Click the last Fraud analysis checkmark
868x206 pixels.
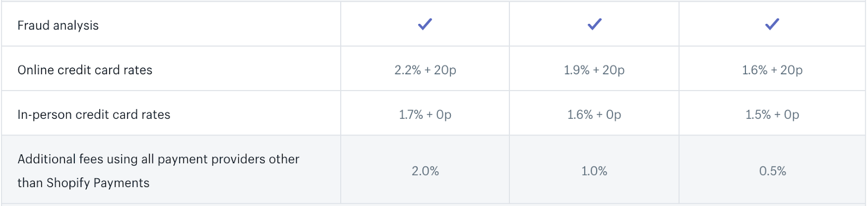pyautogui.click(x=772, y=24)
